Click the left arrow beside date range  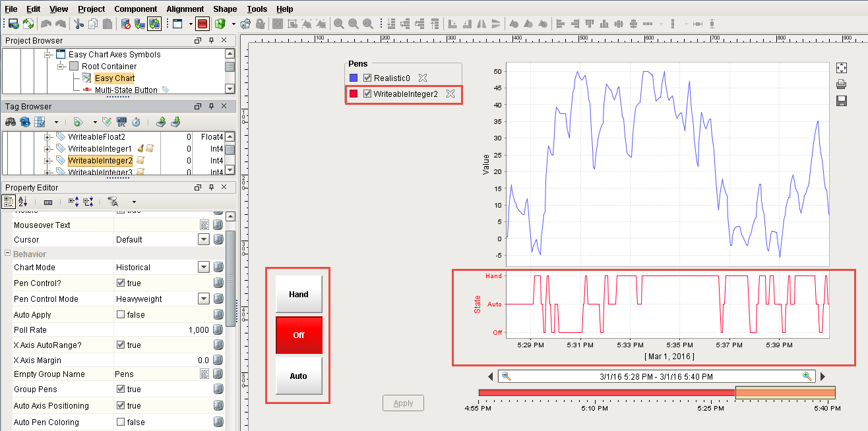click(490, 377)
